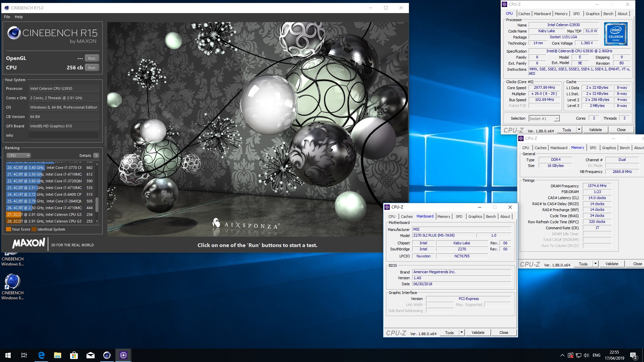The width and height of the screenshot is (644, 362).
Task: Click the ranking scrollbar's down arrow
Action: coord(97,221)
